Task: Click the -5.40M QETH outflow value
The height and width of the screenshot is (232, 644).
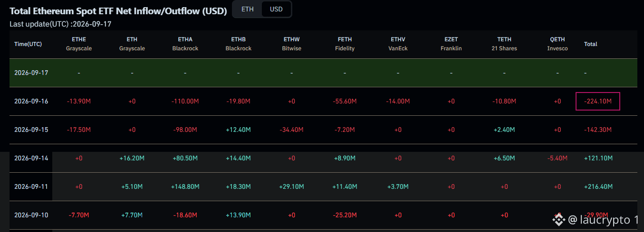Action: pos(557,158)
